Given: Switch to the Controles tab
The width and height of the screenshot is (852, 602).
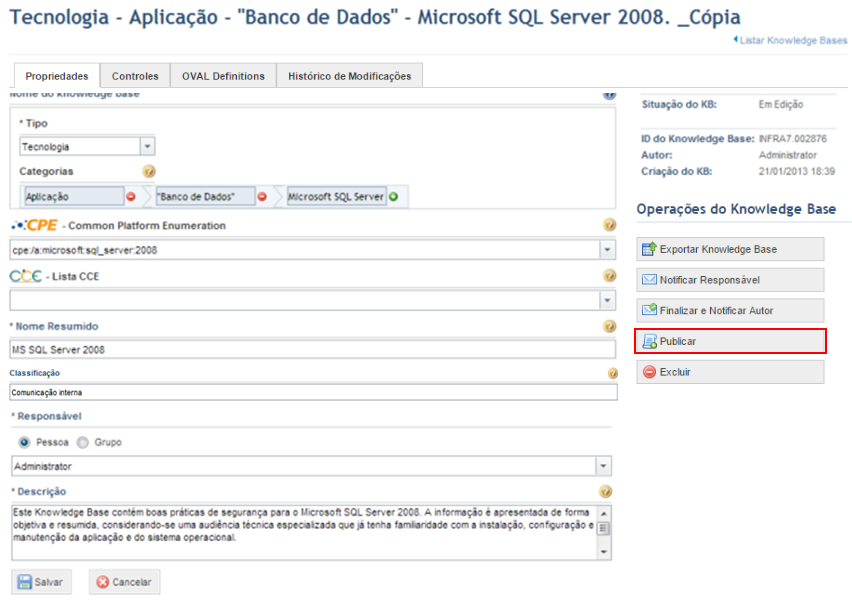Looking at the screenshot, I should tap(135, 76).
